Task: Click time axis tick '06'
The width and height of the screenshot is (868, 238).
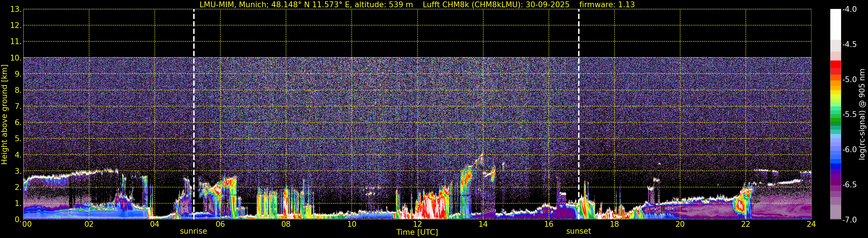Action: pyautogui.click(x=220, y=224)
